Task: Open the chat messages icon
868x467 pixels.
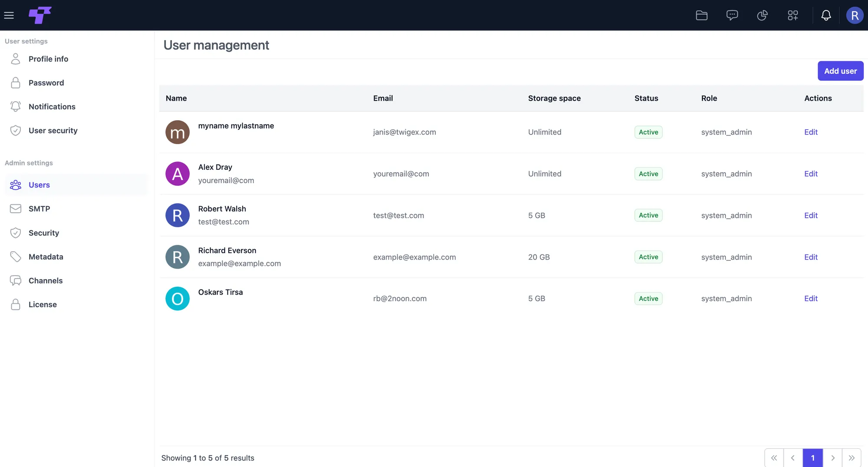Action: [x=732, y=15]
